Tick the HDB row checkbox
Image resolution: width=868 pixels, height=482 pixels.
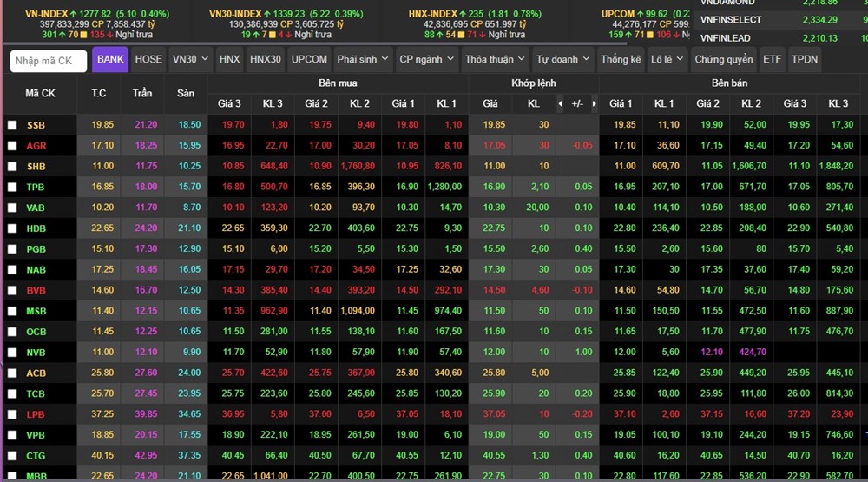pyautogui.click(x=12, y=228)
